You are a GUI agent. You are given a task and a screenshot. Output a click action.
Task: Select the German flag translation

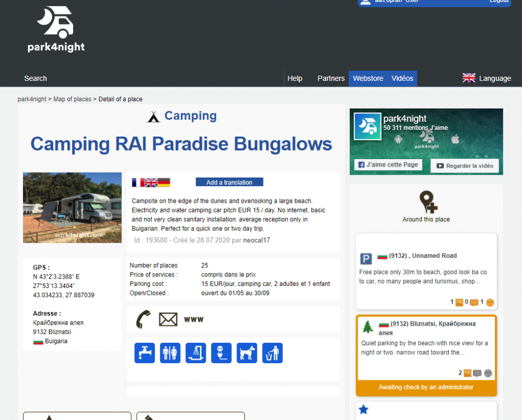[164, 183]
